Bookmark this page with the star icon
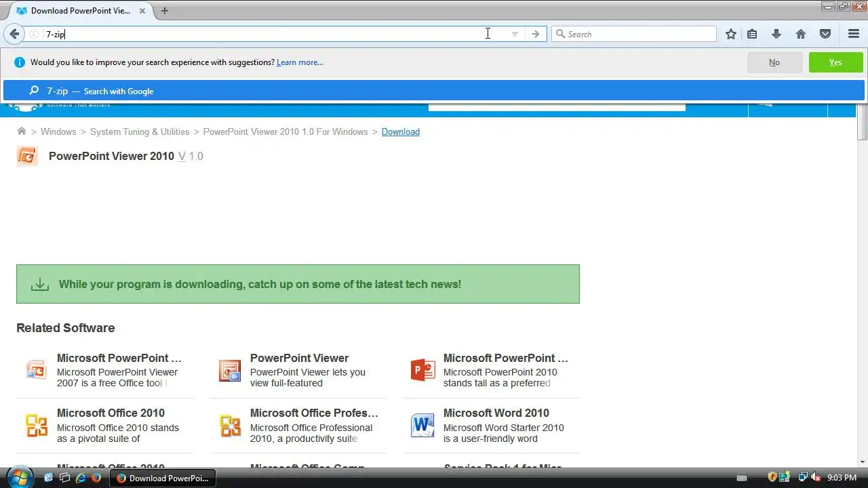The height and width of the screenshot is (488, 868). pyautogui.click(x=731, y=34)
